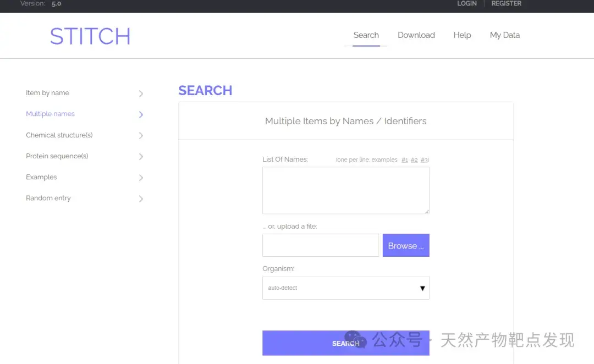Open the Help navigation tab

(x=462, y=35)
